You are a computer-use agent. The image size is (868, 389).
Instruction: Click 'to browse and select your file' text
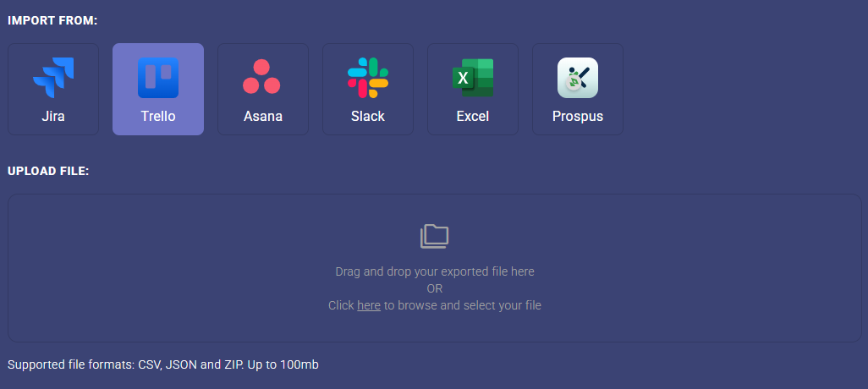point(463,305)
